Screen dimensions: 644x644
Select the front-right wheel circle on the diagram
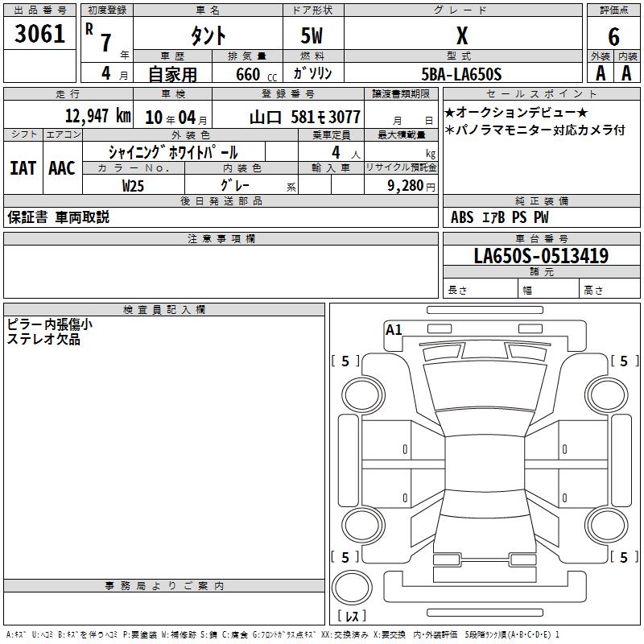[x=606, y=395]
